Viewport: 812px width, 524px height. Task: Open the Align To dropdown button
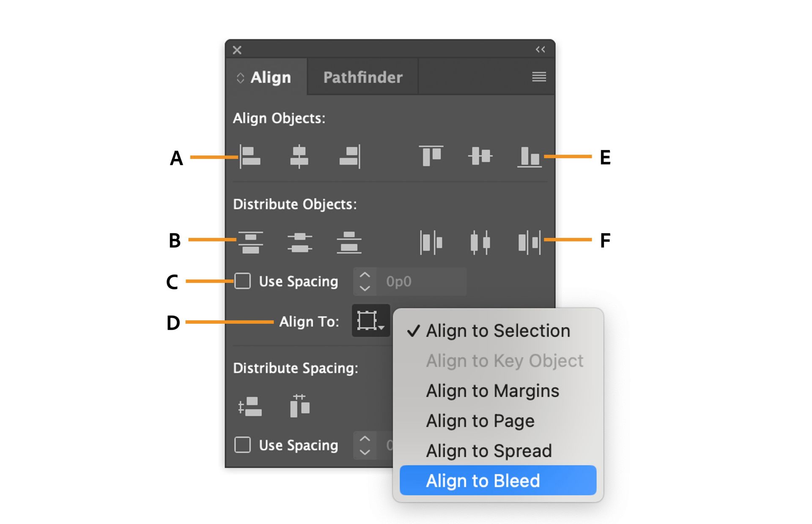pos(370,321)
